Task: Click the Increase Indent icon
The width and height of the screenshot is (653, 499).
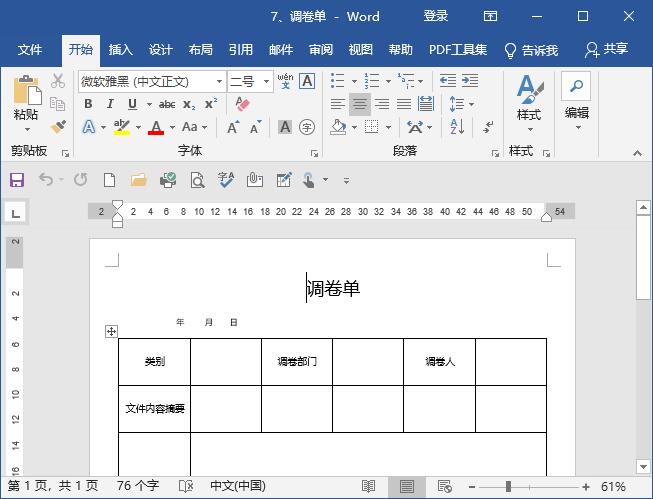Action: point(470,81)
